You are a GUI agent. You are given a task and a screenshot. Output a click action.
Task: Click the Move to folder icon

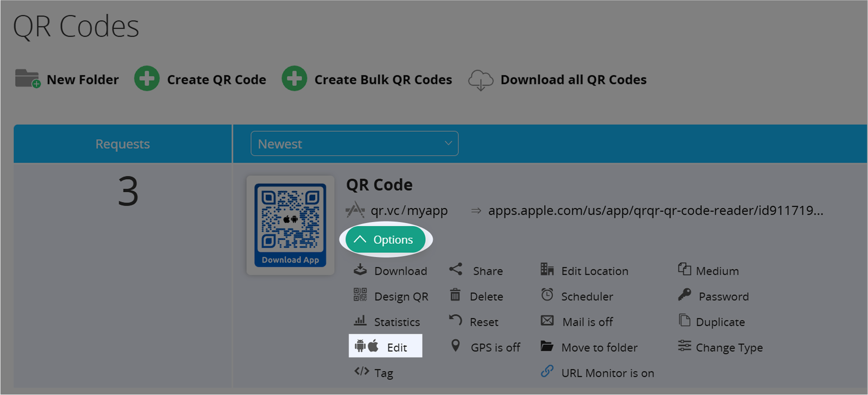[547, 346]
